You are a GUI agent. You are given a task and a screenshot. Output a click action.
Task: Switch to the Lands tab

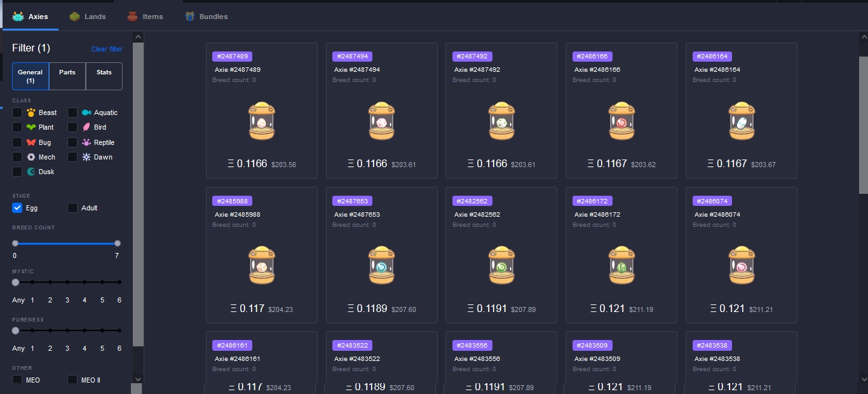click(x=88, y=17)
